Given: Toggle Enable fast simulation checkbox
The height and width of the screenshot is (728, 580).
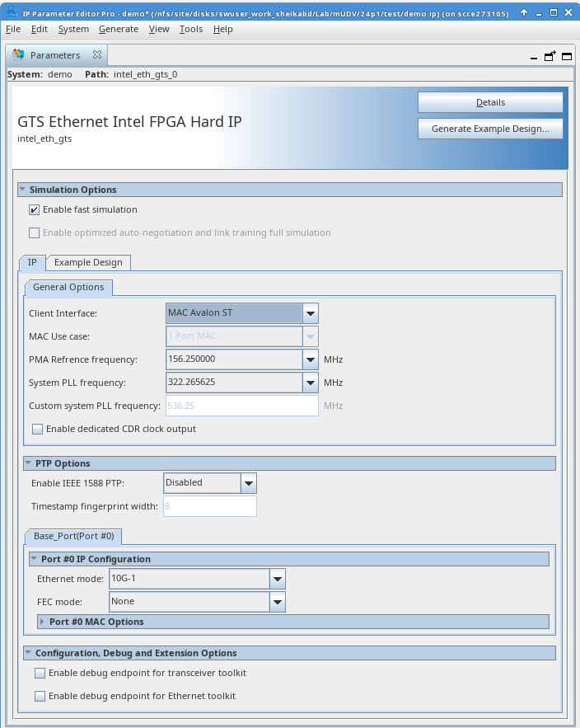Looking at the screenshot, I should click(x=35, y=210).
